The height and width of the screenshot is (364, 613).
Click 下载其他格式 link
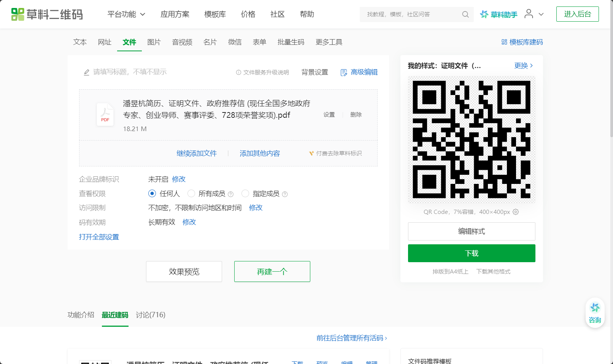(493, 272)
